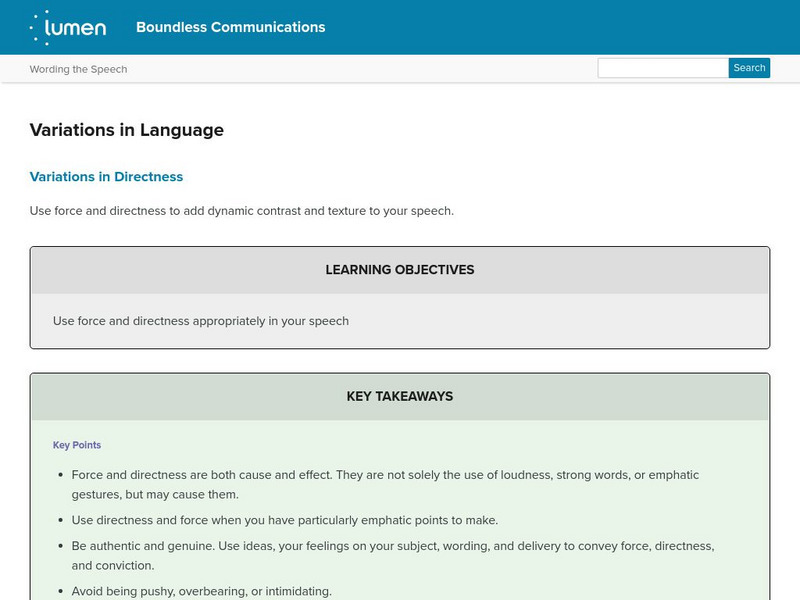Click the dynamic contrast and texture intro sentence
800x600 pixels.
pos(242,211)
